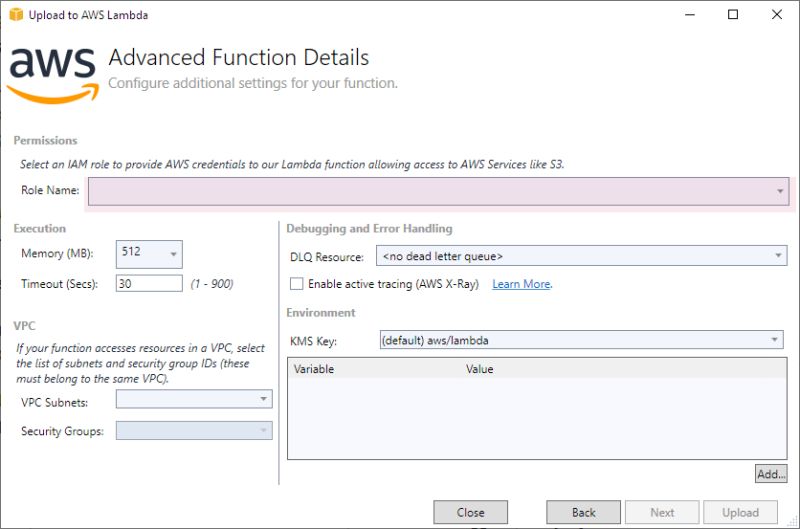Viewport: 800px width, 529px height.
Task: Expand the KMS Key dropdown
Action: (581, 340)
